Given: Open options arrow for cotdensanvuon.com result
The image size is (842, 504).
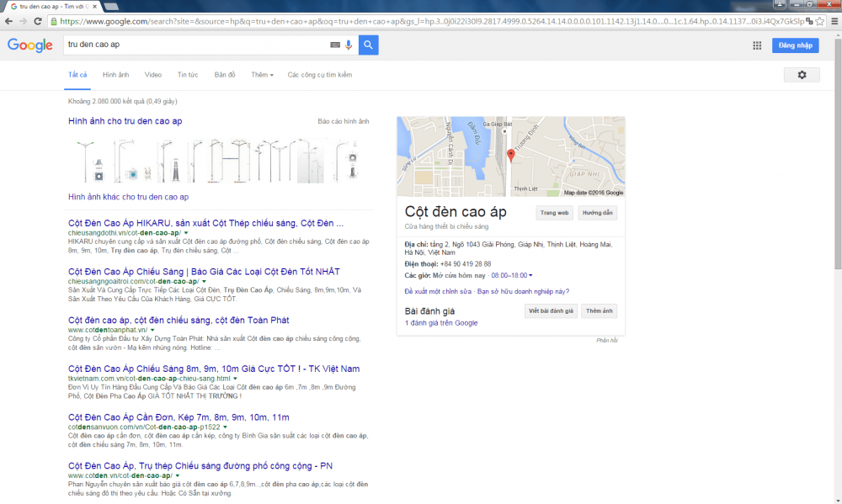Looking at the screenshot, I should (225, 427).
